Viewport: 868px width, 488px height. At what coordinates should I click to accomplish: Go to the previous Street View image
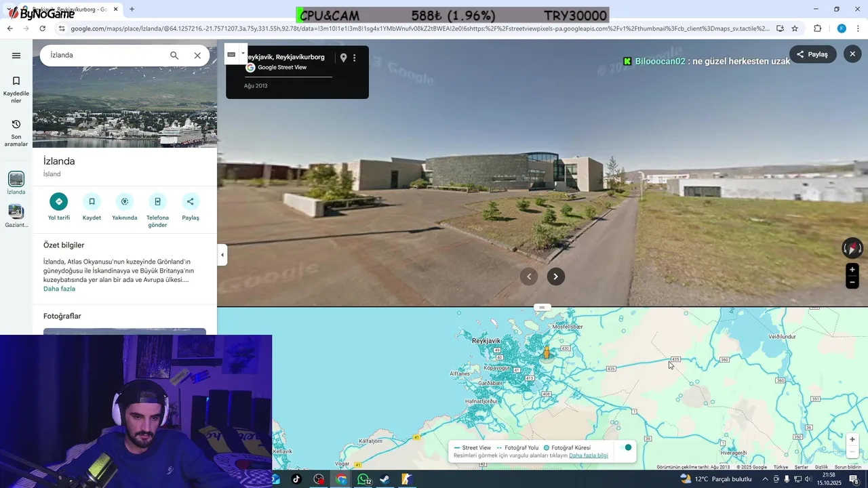(529, 276)
